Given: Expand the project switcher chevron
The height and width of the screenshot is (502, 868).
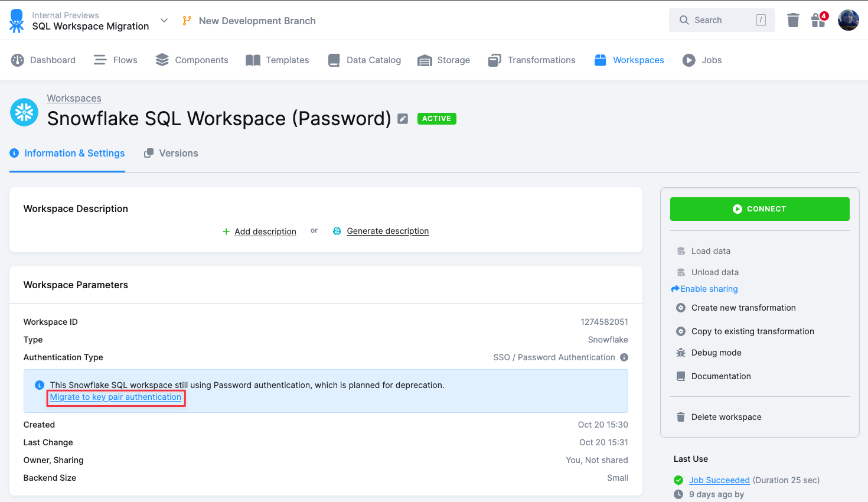Looking at the screenshot, I should tap(164, 21).
